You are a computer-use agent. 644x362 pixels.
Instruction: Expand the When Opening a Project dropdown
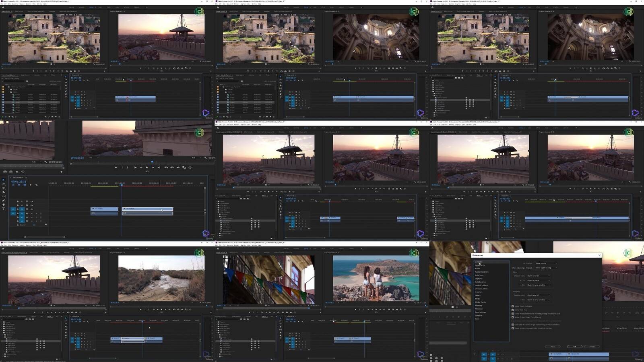546,268
